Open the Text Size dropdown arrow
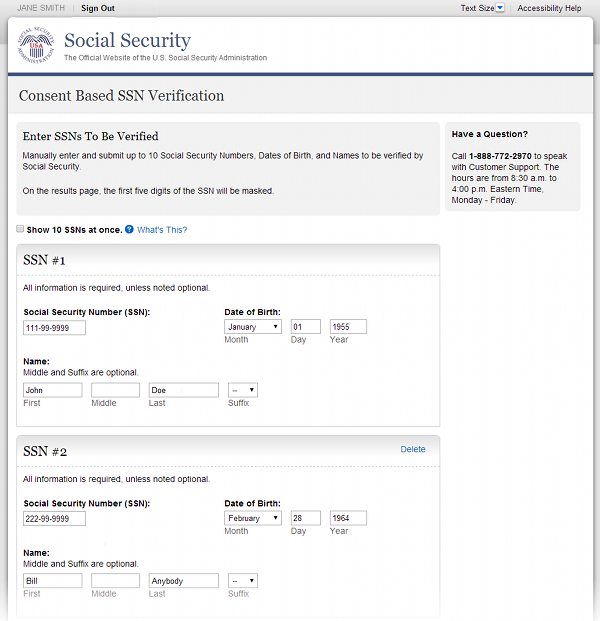Image resolution: width=600 pixels, height=621 pixels. coord(500,8)
